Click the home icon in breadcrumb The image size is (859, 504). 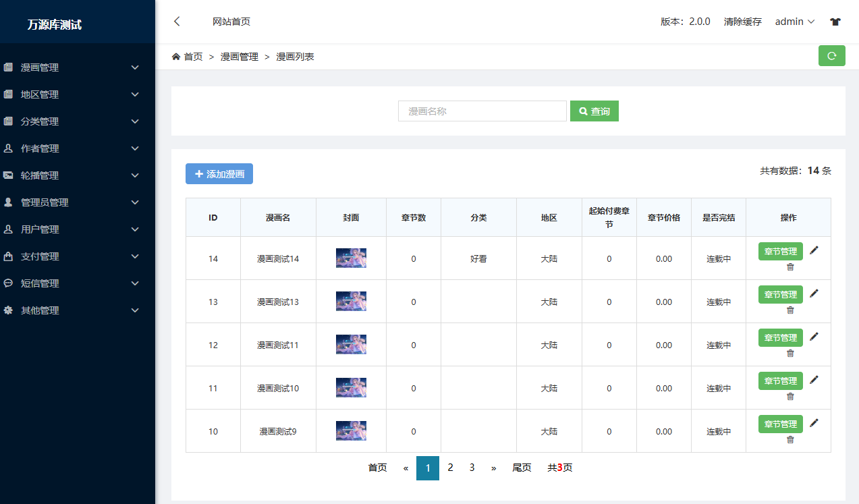pos(176,57)
